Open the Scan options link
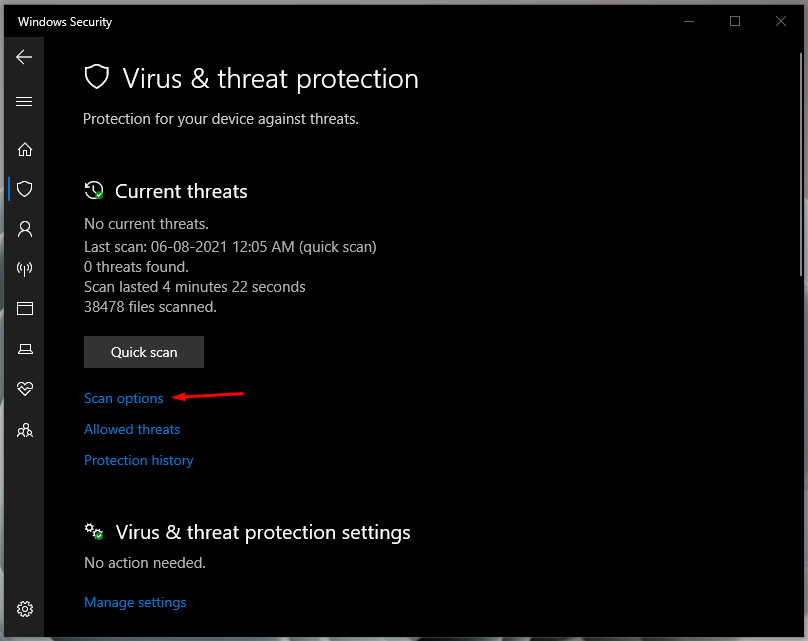 pyautogui.click(x=124, y=398)
